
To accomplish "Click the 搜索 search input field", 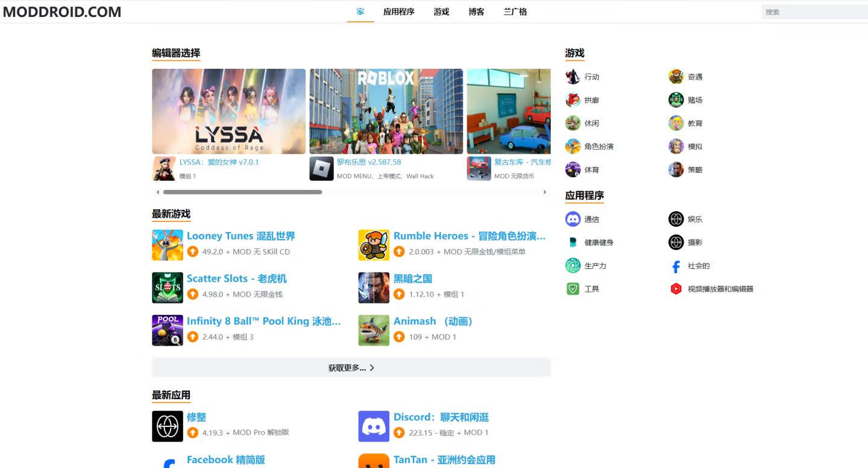I will pos(814,12).
